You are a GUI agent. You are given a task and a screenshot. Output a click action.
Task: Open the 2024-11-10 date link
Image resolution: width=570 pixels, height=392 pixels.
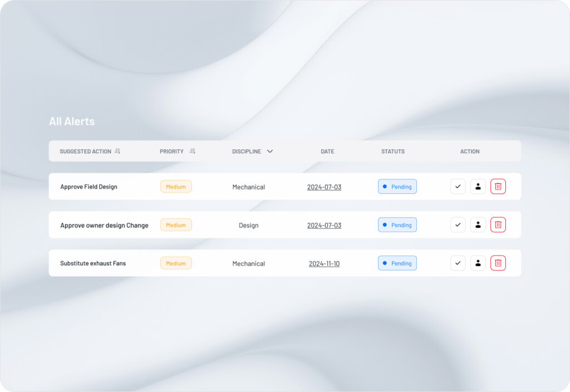pyautogui.click(x=324, y=264)
